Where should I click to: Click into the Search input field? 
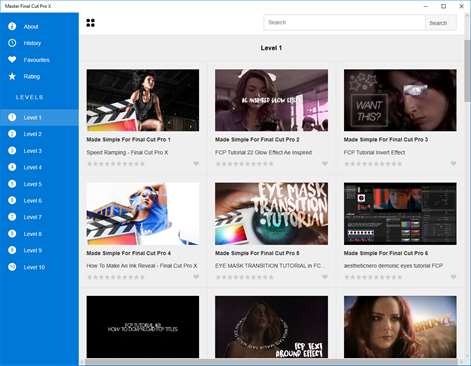click(x=344, y=23)
